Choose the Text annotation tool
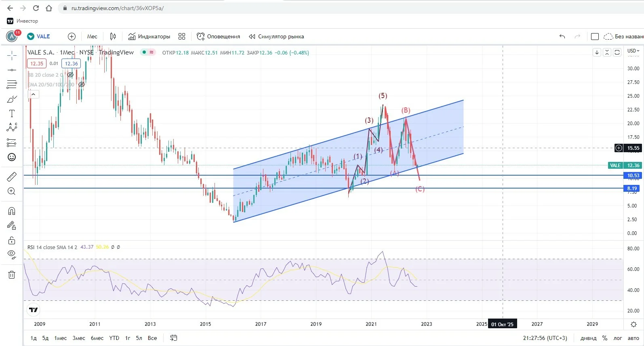 [x=12, y=113]
